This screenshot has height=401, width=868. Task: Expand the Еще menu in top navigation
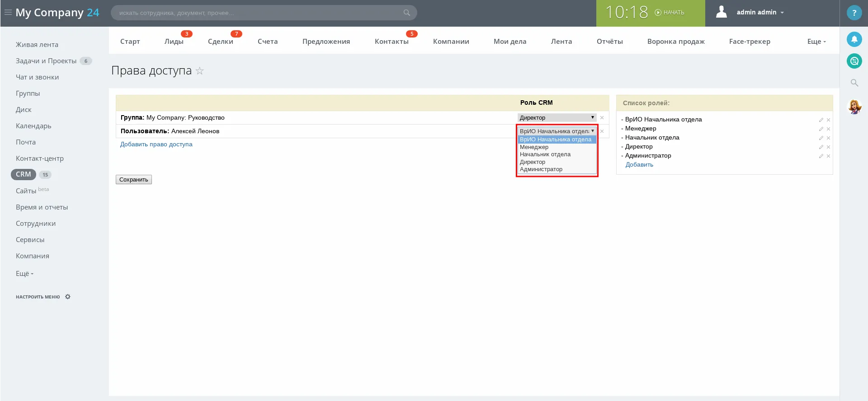point(816,42)
